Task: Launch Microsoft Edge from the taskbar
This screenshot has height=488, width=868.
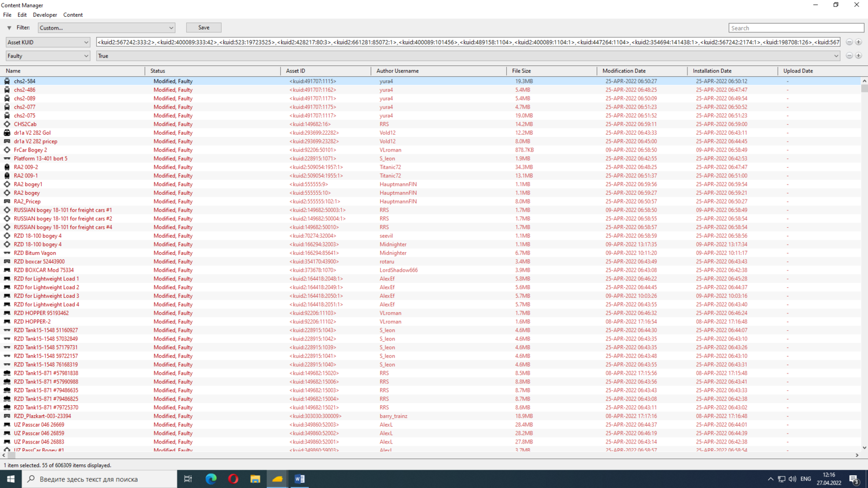Action: coord(211,479)
